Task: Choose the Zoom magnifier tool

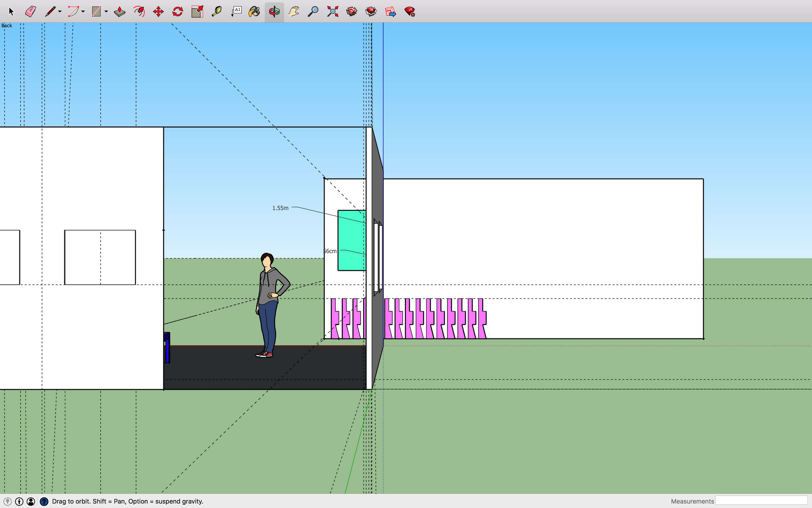Action: [313, 11]
